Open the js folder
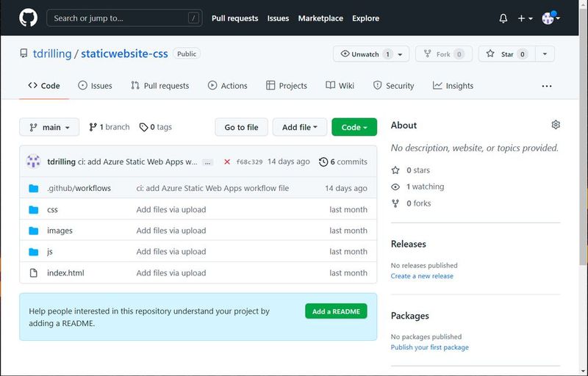 (x=49, y=251)
